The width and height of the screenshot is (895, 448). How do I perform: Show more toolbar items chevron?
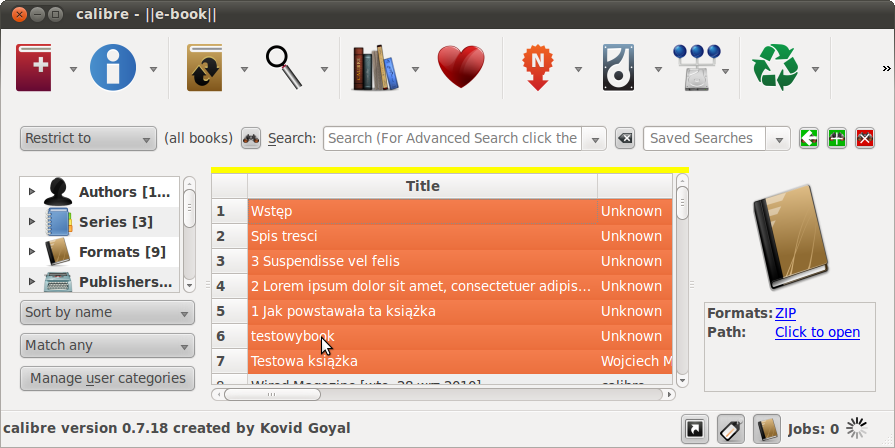coord(886,68)
